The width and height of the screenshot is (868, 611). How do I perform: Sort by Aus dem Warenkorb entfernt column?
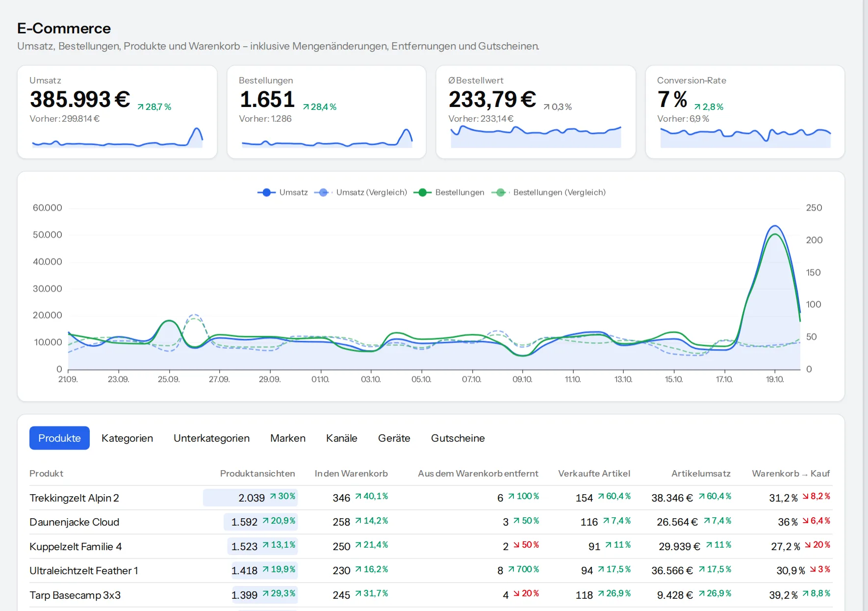(x=478, y=474)
